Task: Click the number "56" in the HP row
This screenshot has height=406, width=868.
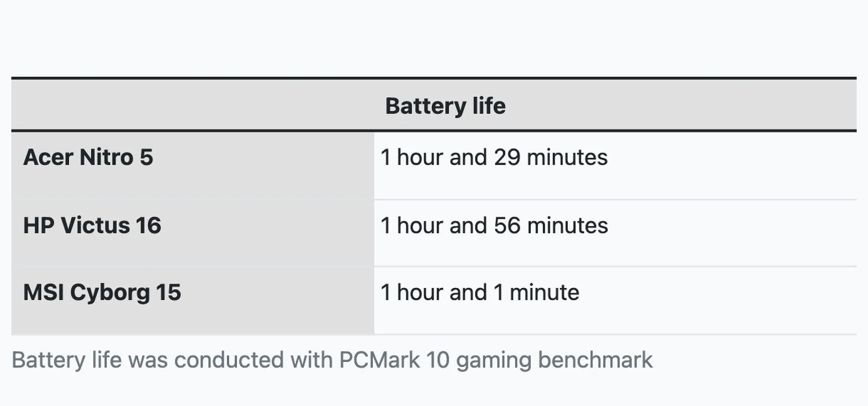Action: pyautogui.click(x=507, y=226)
